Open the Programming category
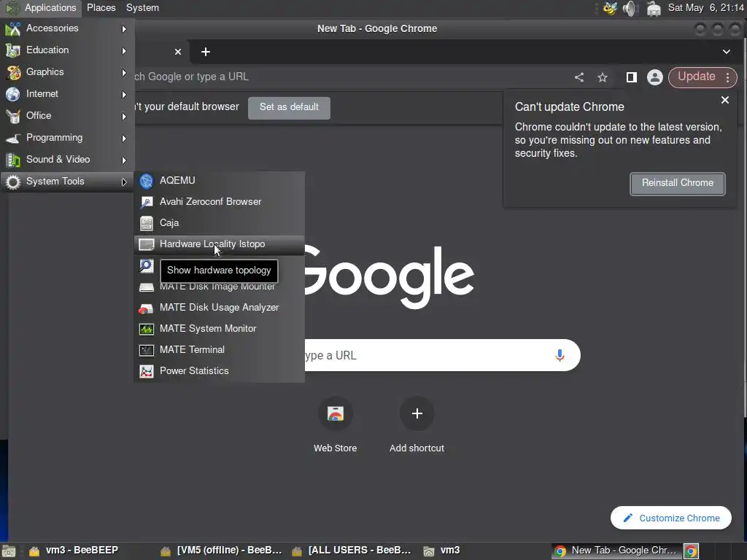The image size is (747, 560). 66,138
